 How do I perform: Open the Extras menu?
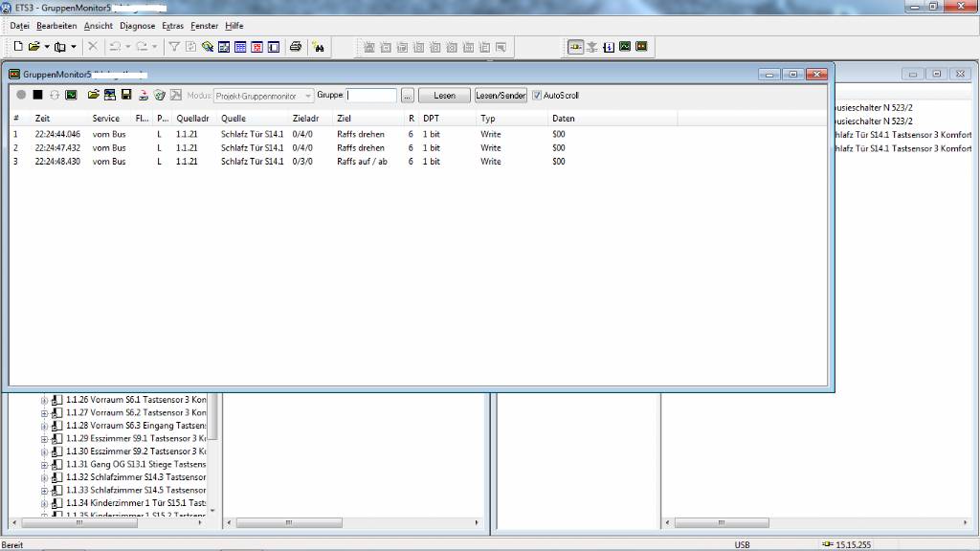[x=172, y=26]
